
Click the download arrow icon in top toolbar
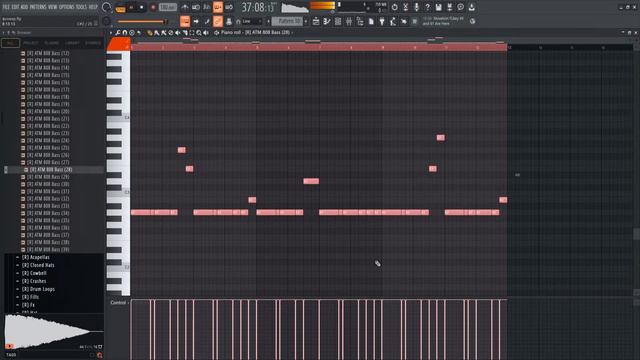(471, 7)
